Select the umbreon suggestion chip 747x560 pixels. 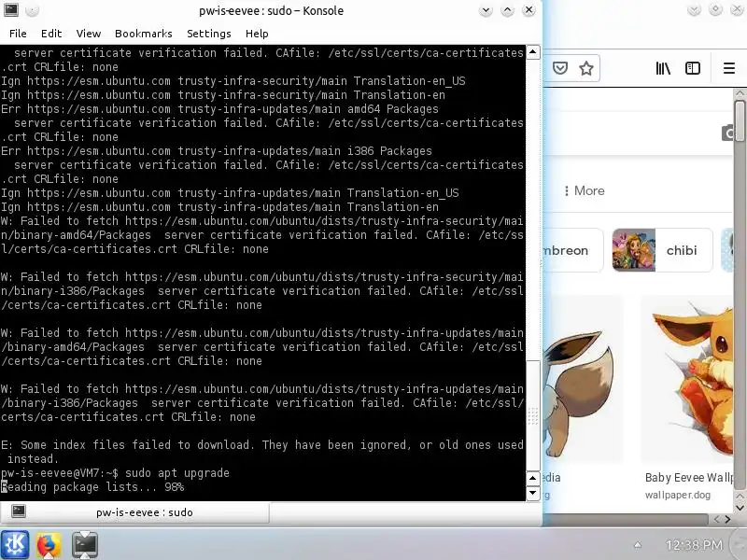point(573,250)
